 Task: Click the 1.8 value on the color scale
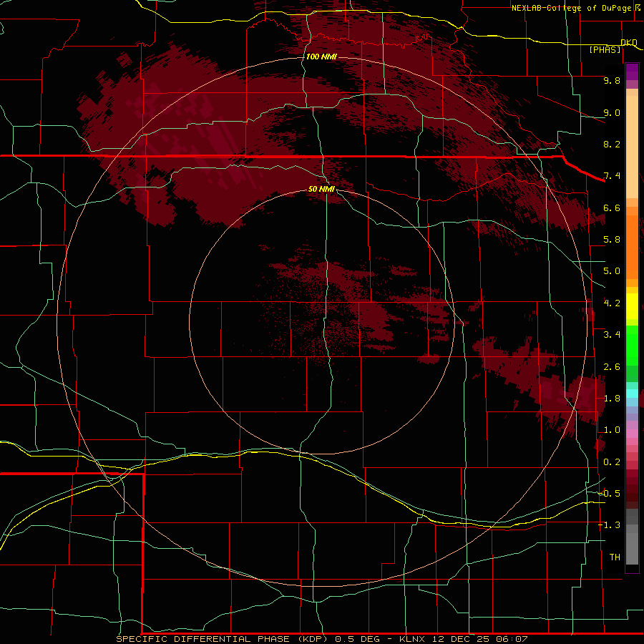coord(612,399)
